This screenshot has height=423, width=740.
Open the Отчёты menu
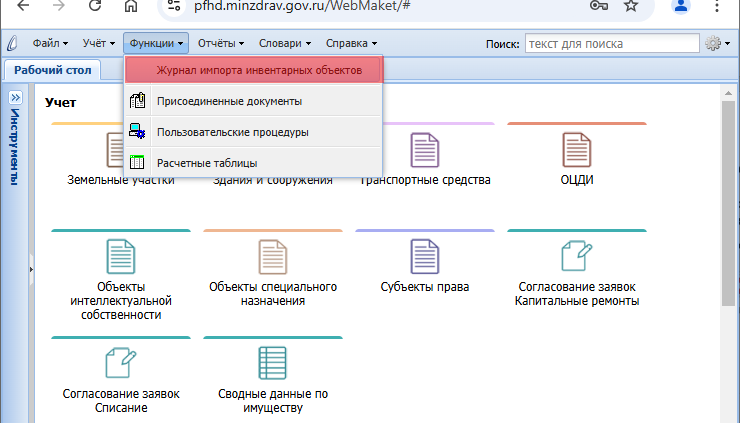point(221,43)
